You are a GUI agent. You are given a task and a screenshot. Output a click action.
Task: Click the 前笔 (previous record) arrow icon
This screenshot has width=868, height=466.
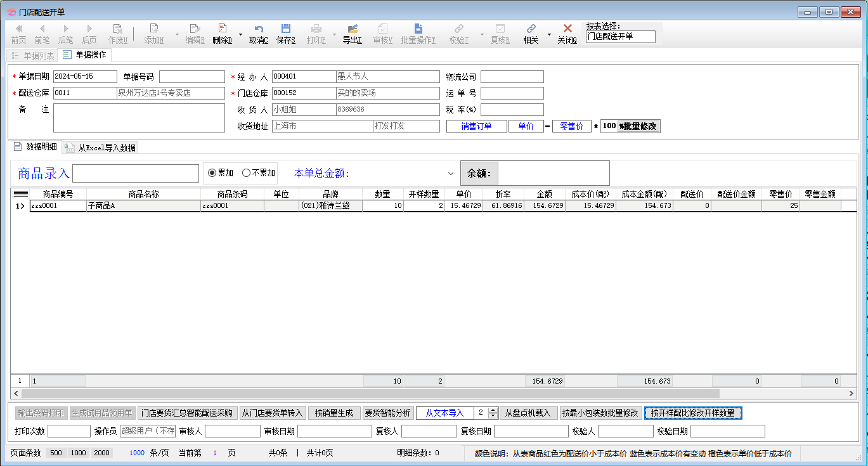(x=42, y=29)
